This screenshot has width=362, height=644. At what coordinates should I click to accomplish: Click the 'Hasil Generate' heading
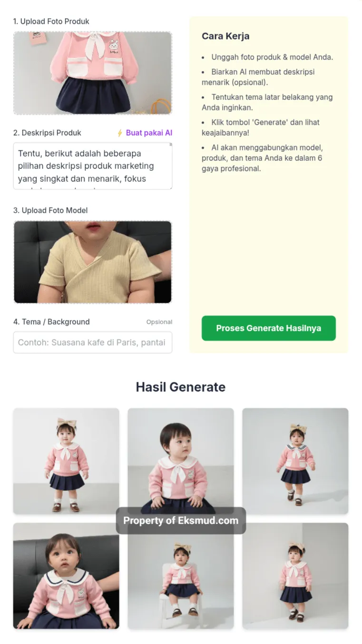point(181,387)
